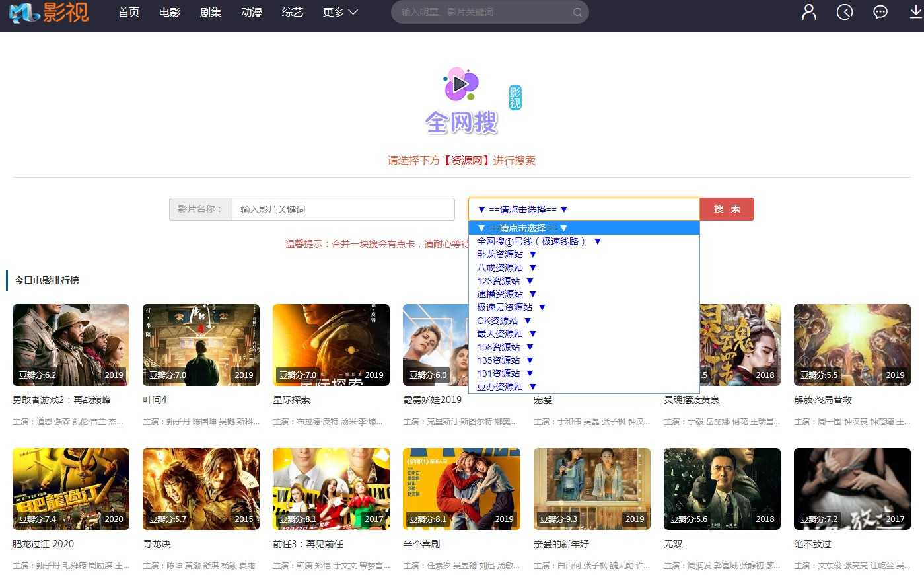Click the 今日电影排行榜 section heading
The width and height of the screenshot is (924, 575).
click(x=47, y=280)
